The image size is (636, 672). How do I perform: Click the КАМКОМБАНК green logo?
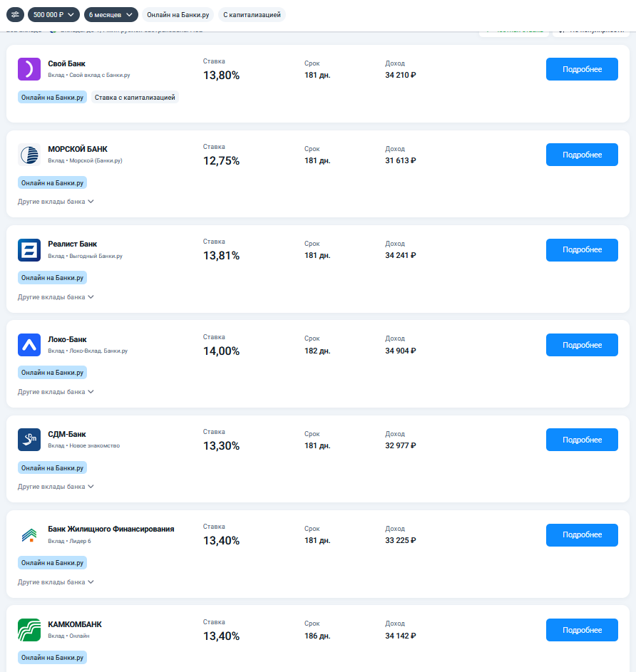[29, 630]
